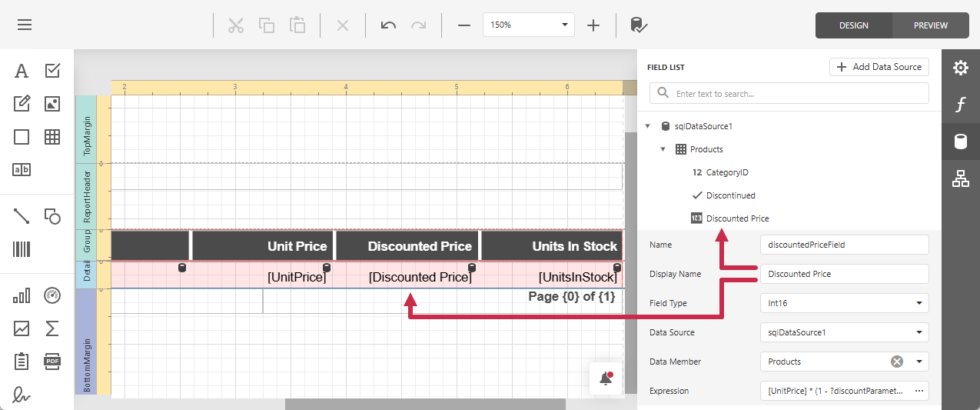Select the Units In Stock header cell
Image resolution: width=980 pixels, height=410 pixels.
(x=551, y=246)
